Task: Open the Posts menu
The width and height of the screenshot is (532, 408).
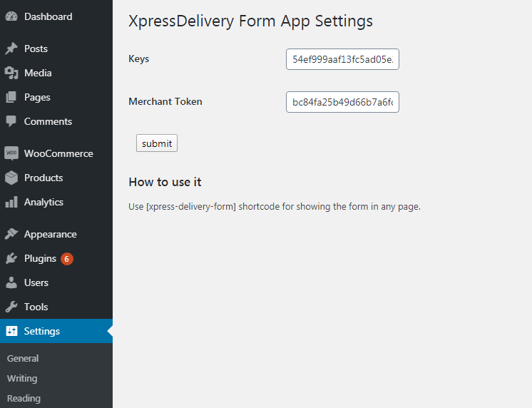Action: click(x=56, y=49)
